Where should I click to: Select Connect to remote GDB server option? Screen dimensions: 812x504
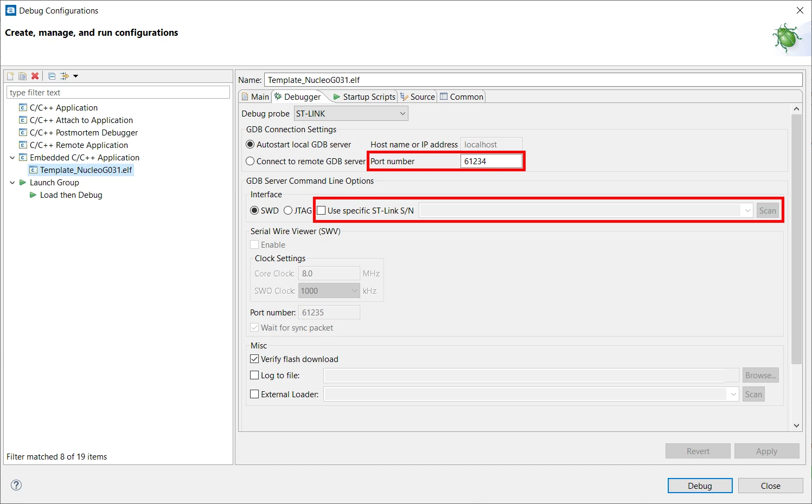coord(250,161)
